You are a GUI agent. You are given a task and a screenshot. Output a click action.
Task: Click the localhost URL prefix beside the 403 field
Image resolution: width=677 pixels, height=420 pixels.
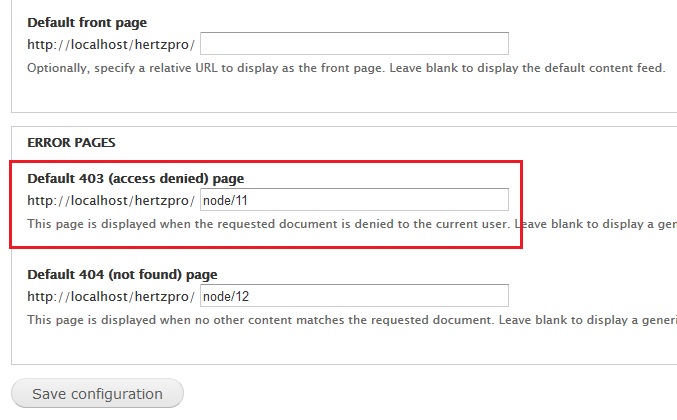point(110,201)
